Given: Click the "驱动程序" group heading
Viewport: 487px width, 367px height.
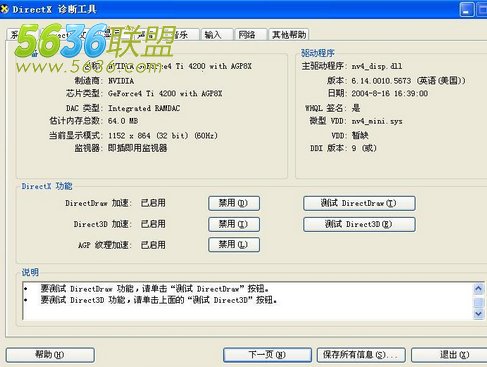Looking at the screenshot, I should (317, 53).
